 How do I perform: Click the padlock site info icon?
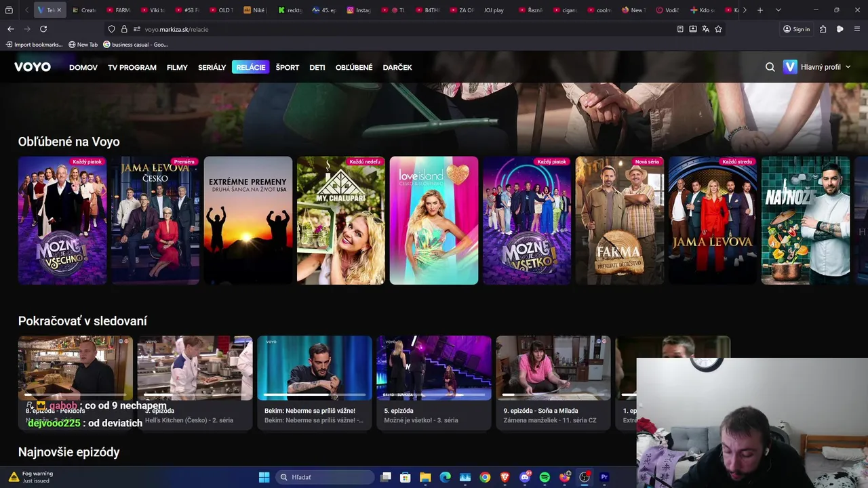click(124, 29)
